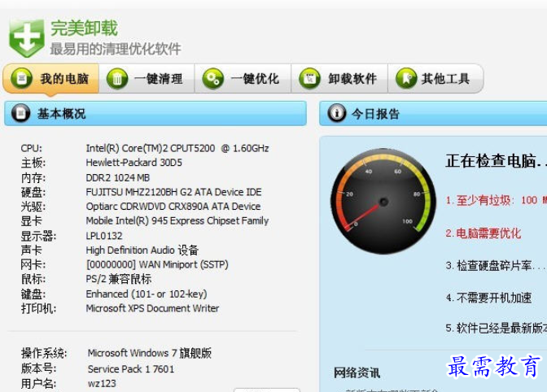This screenshot has width=547, height=392.
Task: Click the 基本概况 panel header
Action: pos(155,114)
